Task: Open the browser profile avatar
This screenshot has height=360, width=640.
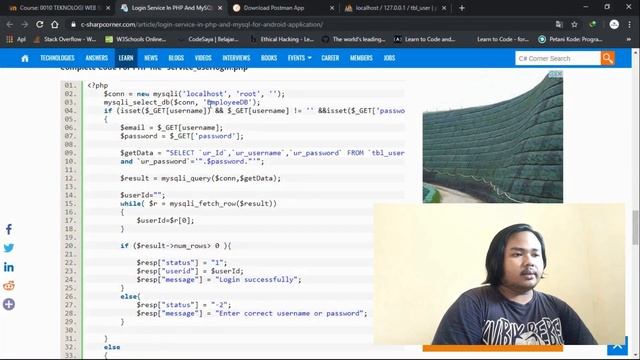Action: pyautogui.click(x=614, y=24)
